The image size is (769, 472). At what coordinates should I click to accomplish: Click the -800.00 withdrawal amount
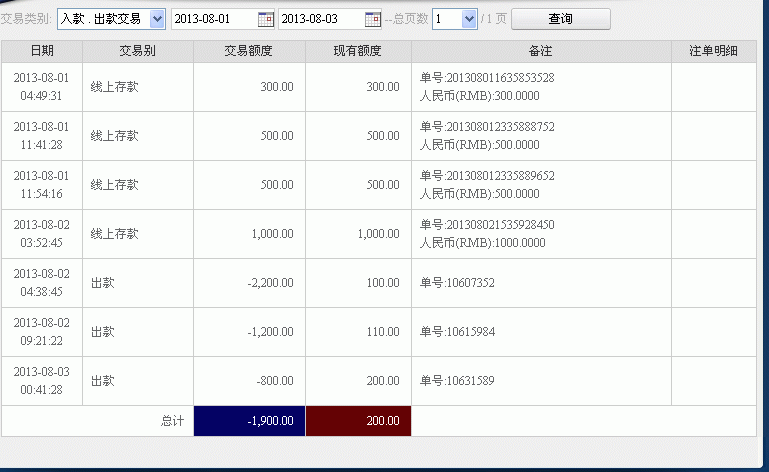pyautogui.click(x=275, y=381)
